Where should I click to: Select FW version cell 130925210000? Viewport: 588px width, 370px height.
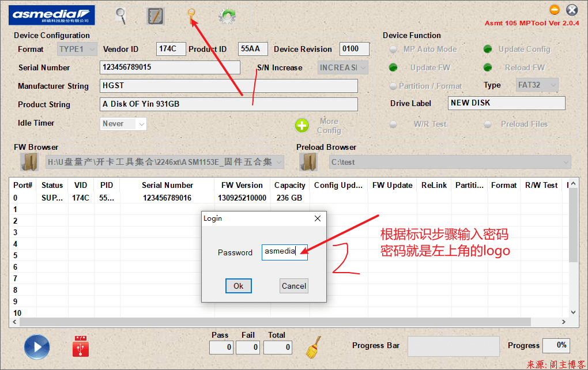pos(242,198)
